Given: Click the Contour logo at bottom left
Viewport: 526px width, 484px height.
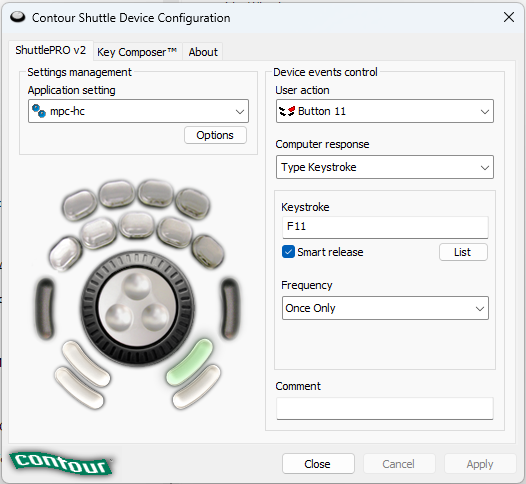Looking at the screenshot, I should click(x=61, y=464).
